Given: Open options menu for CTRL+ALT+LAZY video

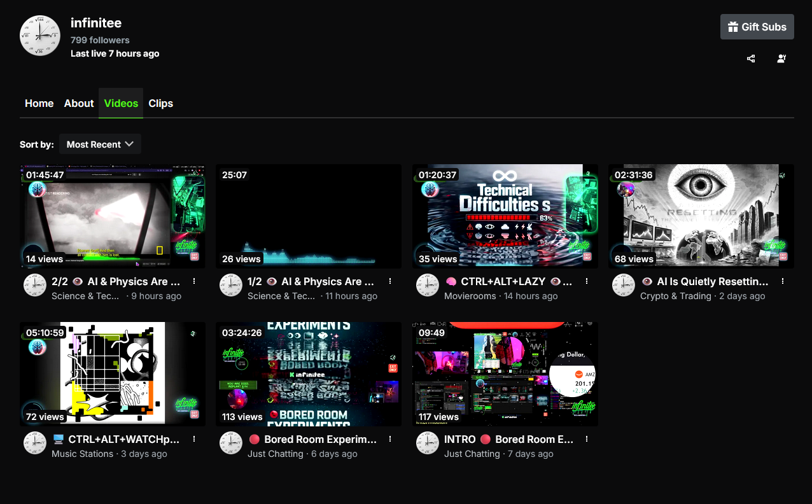Looking at the screenshot, I should [587, 281].
